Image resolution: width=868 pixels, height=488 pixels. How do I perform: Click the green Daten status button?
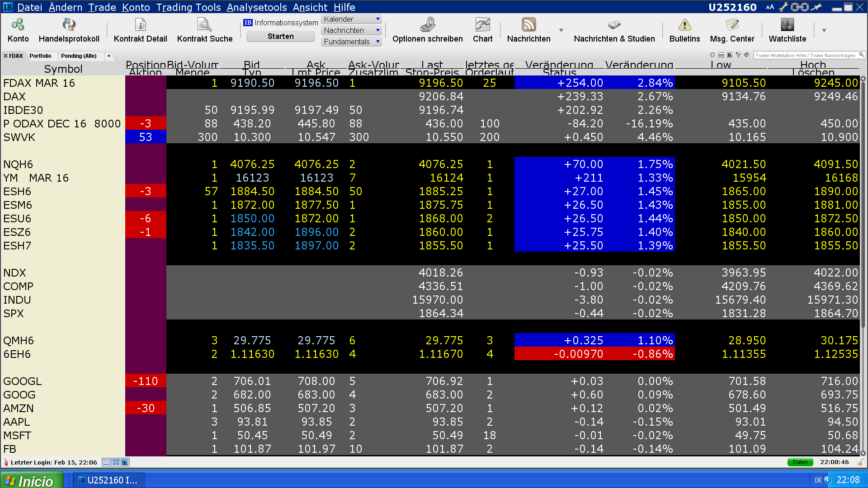(800, 462)
